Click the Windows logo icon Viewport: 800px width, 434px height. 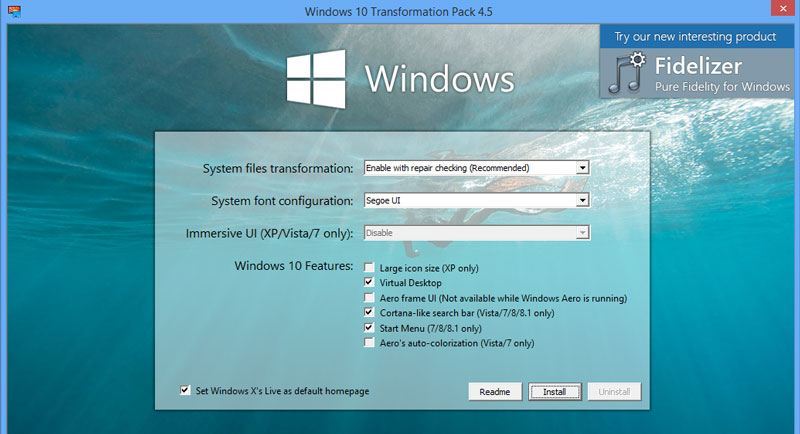click(x=316, y=79)
